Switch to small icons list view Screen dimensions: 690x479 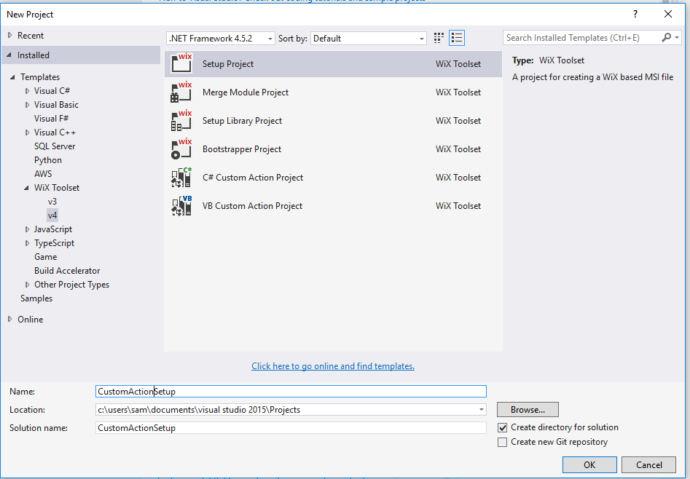pyautogui.click(x=457, y=38)
